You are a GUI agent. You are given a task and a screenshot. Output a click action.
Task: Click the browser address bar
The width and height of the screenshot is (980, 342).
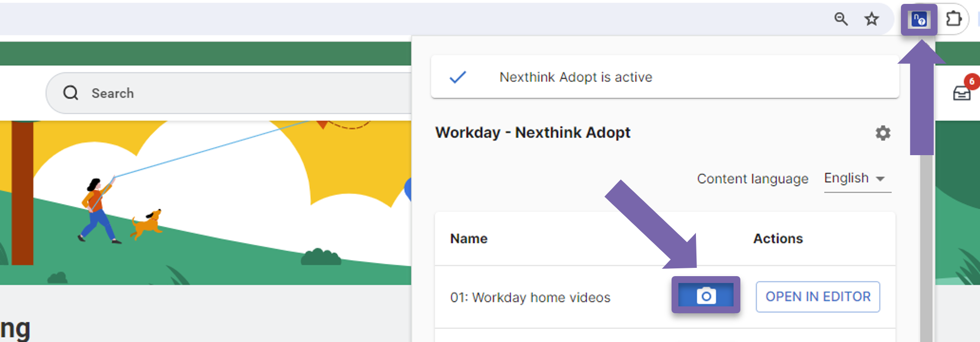coord(390,20)
